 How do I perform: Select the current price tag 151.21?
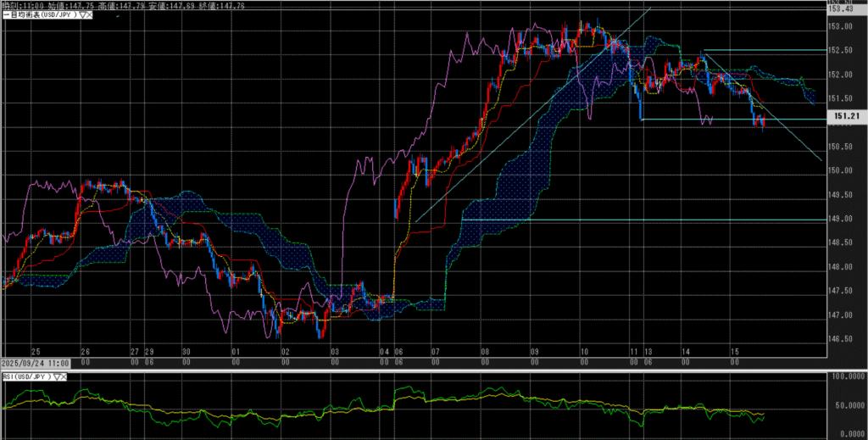[x=842, y=115]
